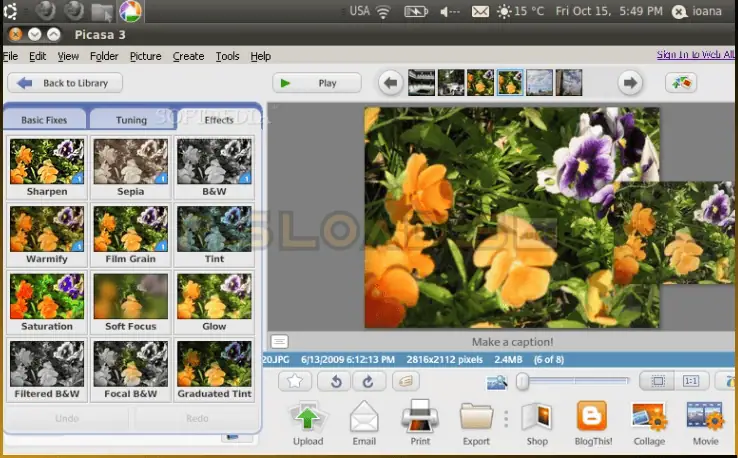Switch to the Tuning tab
This screenshot has height=458, width=738.
coord(131,120)
